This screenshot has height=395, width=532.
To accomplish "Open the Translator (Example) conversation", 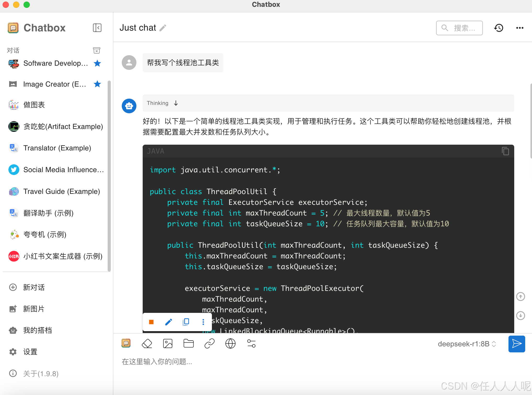I will [x=57, y=148].
